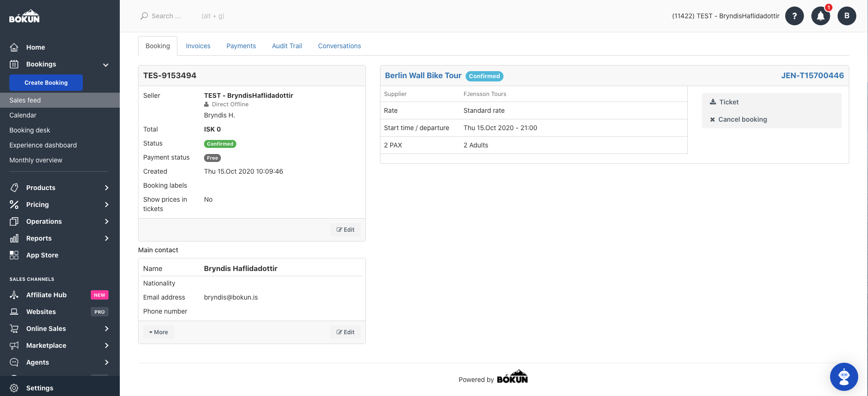Click the Ticket download icon
868x396 pixels.
[x=713, y=102]
